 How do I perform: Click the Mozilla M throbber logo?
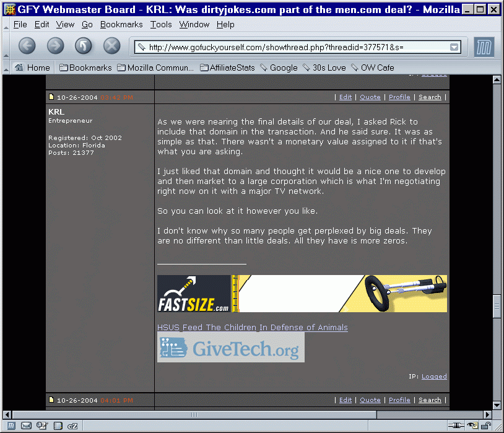coord(484,47)
